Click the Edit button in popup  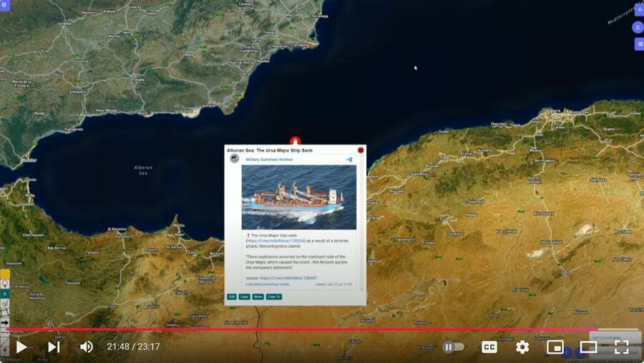pyautogui.click(x=232, y=296)
